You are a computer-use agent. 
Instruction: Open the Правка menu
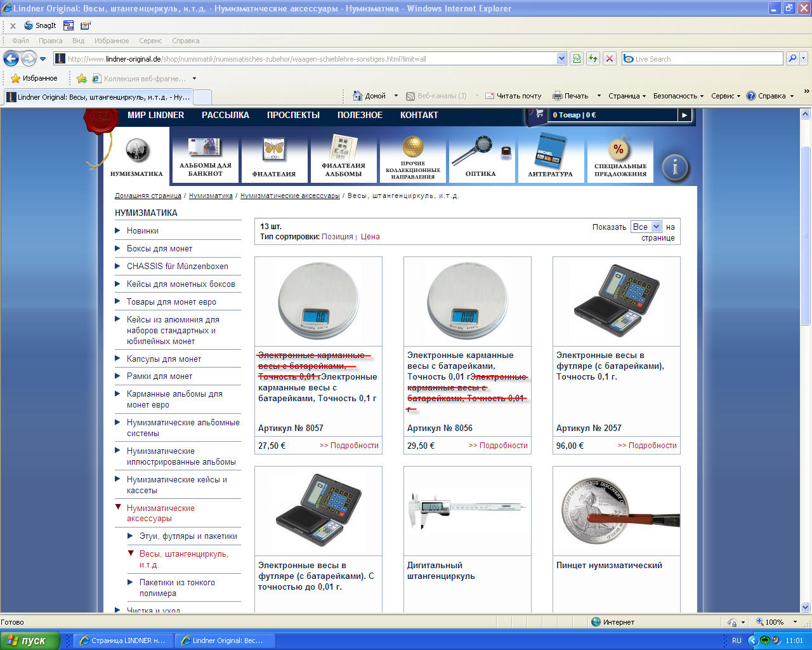(50, 41)
